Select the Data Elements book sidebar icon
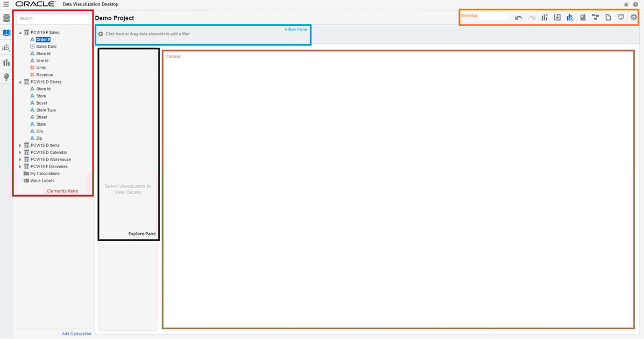Viewport: 644px width, 339px height. (6, 33)
